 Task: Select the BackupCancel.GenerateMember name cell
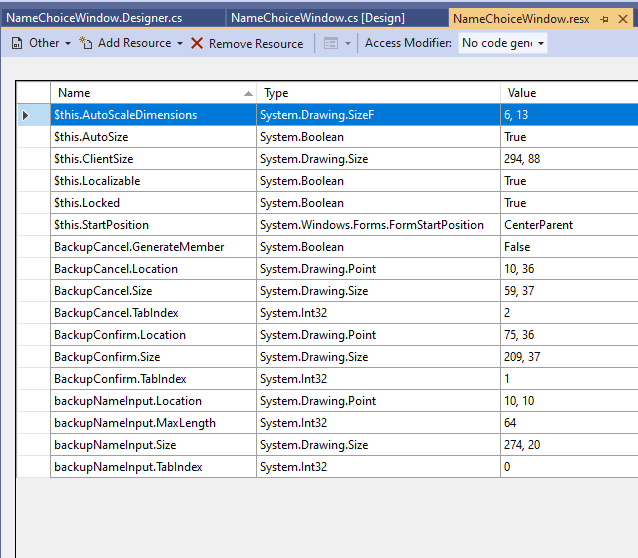[153, 247]
